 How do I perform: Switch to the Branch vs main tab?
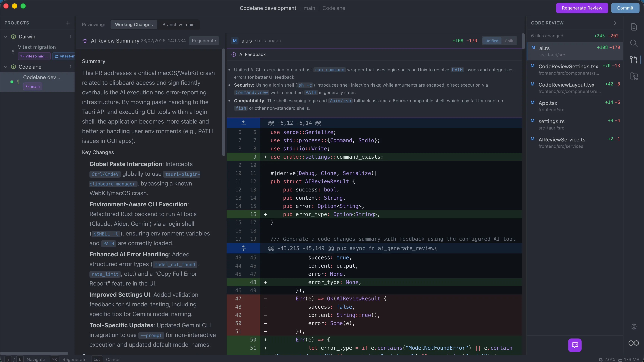tap(179, 24)
